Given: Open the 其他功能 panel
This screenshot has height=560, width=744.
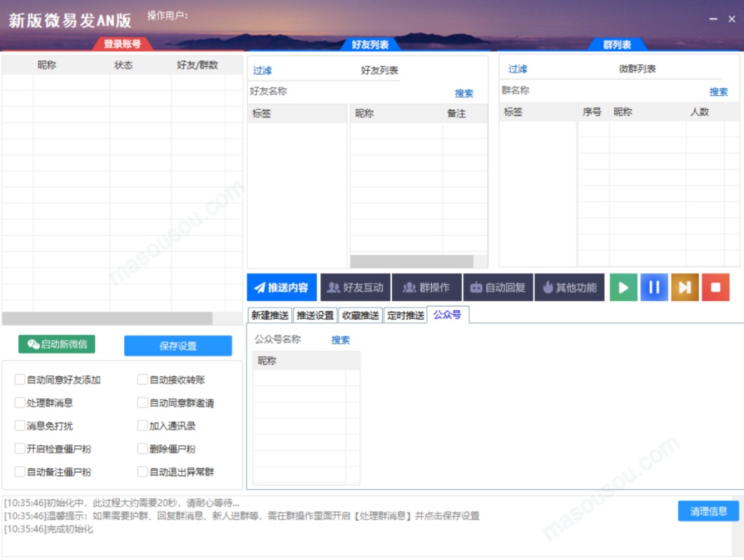Looking at the screenshot, I should pos(570,287).
